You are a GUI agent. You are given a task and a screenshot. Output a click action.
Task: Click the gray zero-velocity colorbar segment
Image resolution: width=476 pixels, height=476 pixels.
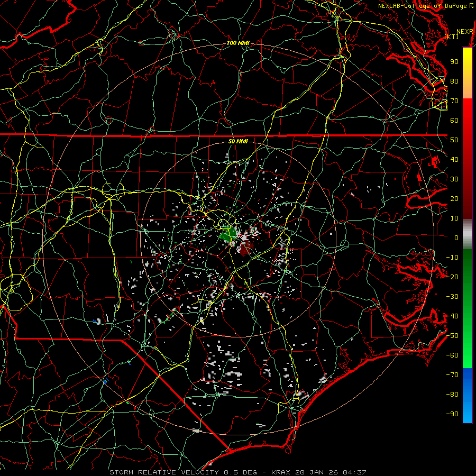[x=467, y=234]
